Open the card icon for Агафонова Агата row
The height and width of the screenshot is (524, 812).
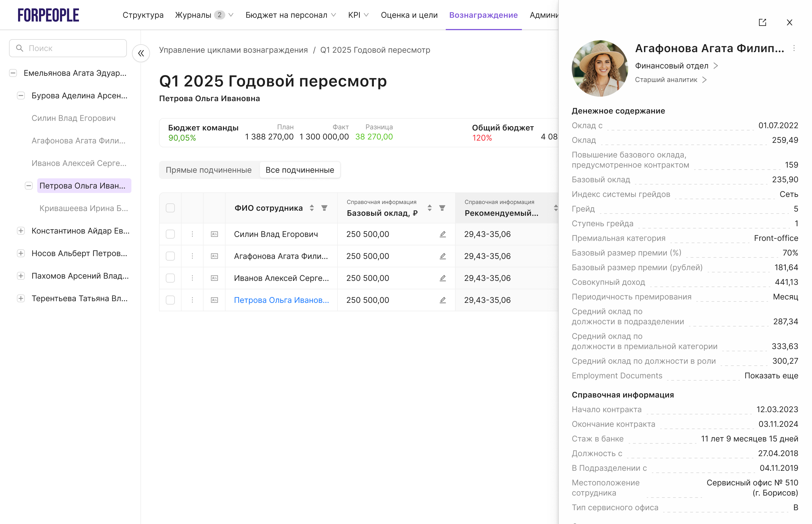coord(214,256)
